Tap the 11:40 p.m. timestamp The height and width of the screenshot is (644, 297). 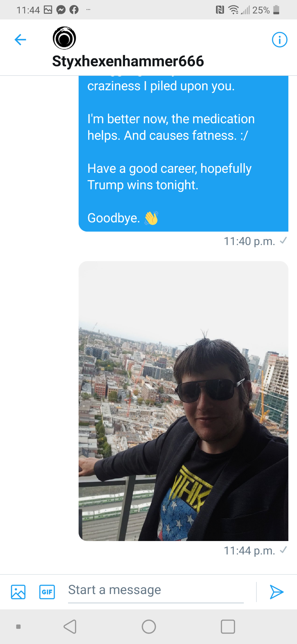(249, 241)
